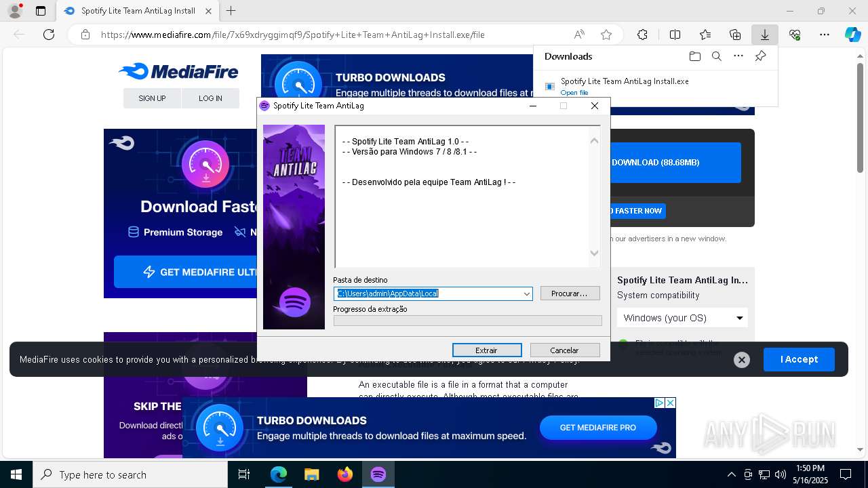Image resolution: width=868 pixels, height=488 pixels.
Task: Click DOWNLOAD (88.68MB) button
Action: coord(675,163)
